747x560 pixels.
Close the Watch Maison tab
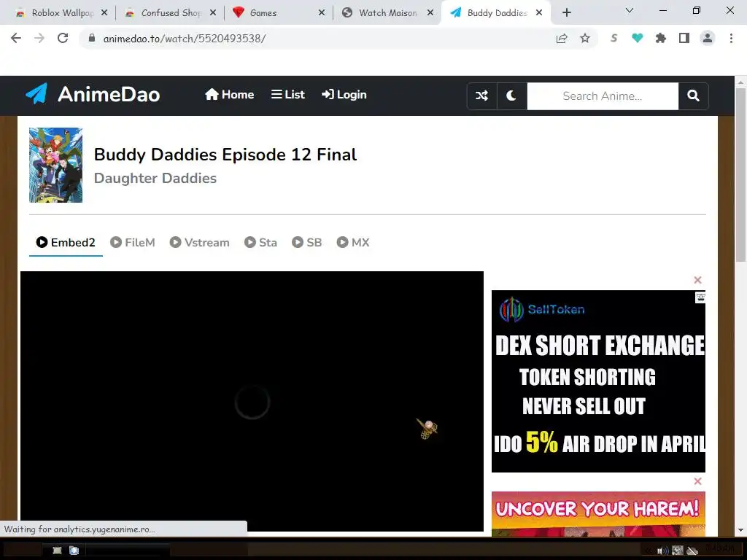(430, 13)
